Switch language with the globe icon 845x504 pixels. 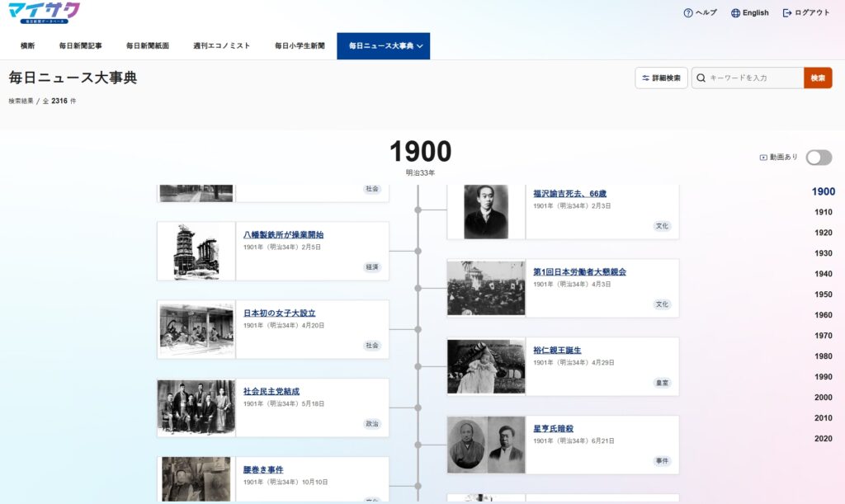point(735,13)
